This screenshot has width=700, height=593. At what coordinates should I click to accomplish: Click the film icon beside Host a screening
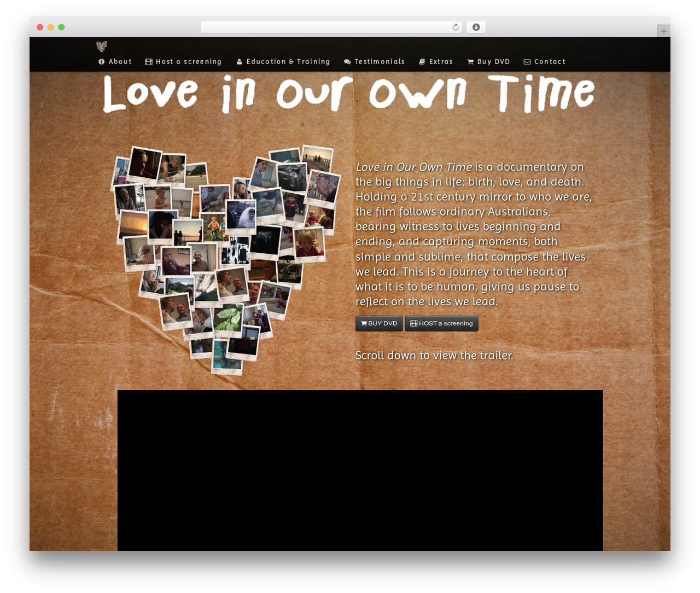click(149, 62)
